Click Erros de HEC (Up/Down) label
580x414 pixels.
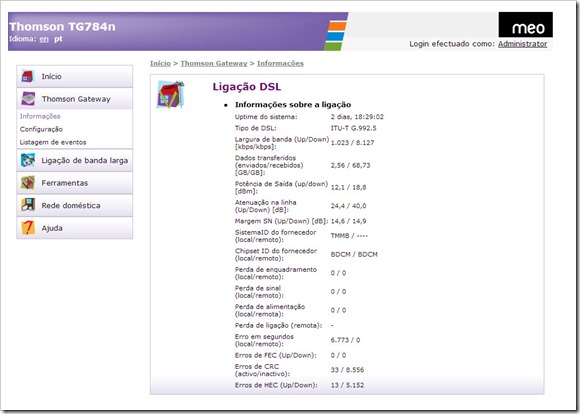coord(276,385)
